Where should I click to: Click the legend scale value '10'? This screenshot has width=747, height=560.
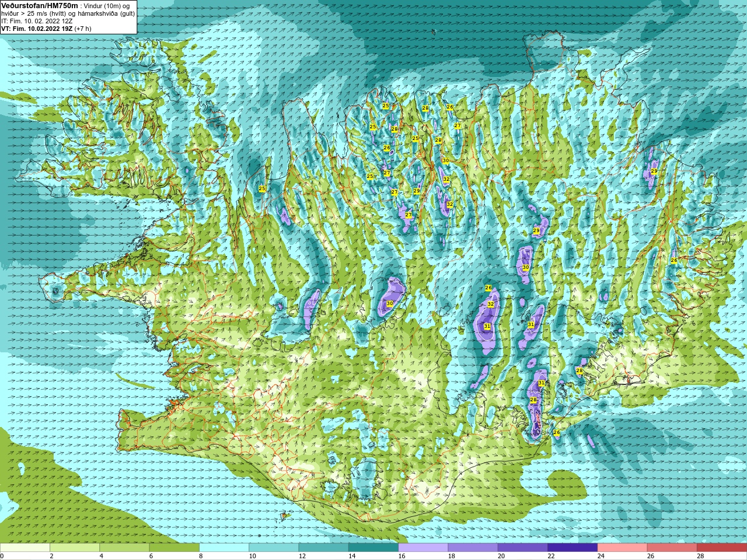point(252,556)
